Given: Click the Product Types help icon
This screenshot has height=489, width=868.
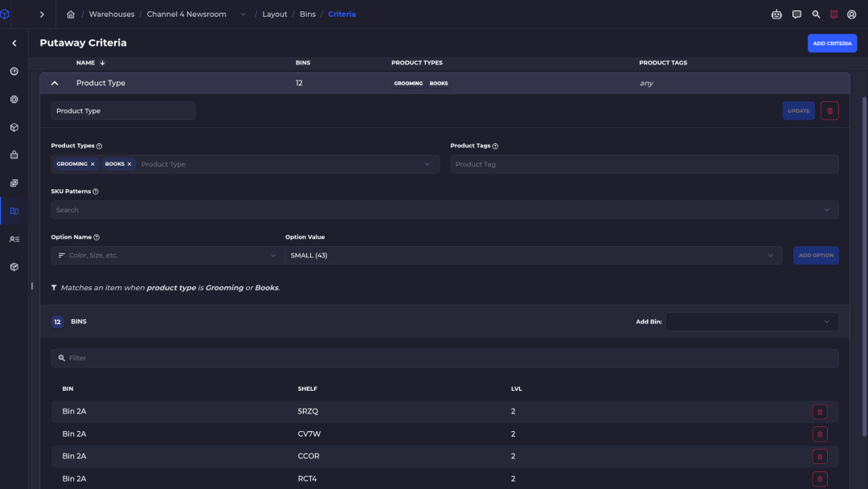Looking at the screenshot, I should coord(100,146).
